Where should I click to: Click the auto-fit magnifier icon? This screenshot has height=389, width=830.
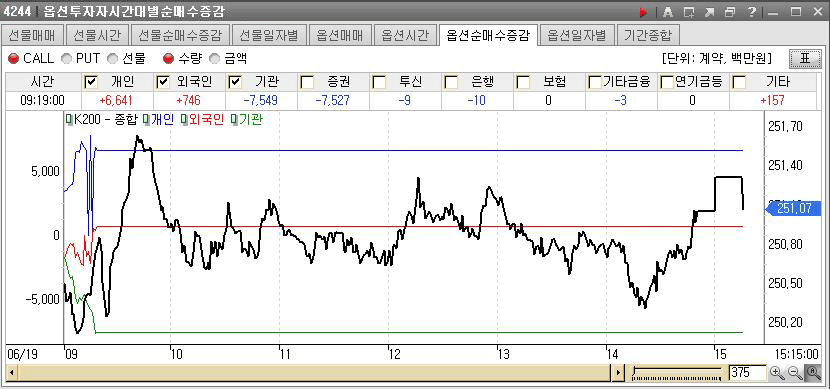[x=814, y=373]
